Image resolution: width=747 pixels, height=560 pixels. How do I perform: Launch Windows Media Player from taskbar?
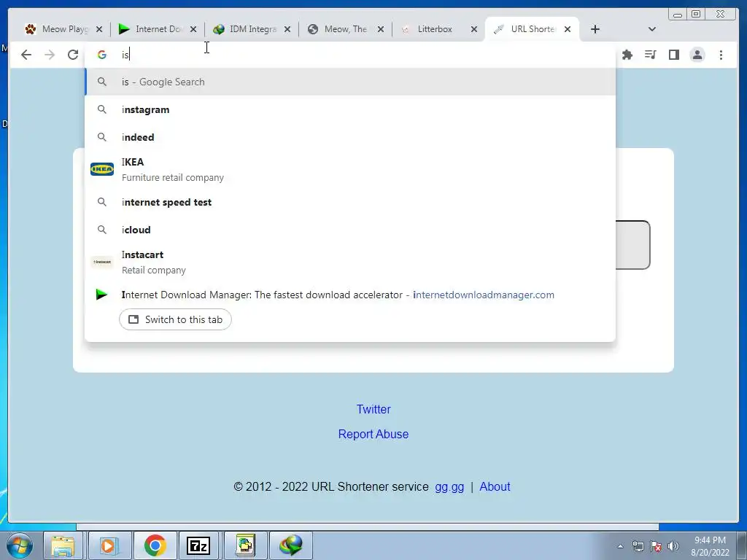pos(109,545)
